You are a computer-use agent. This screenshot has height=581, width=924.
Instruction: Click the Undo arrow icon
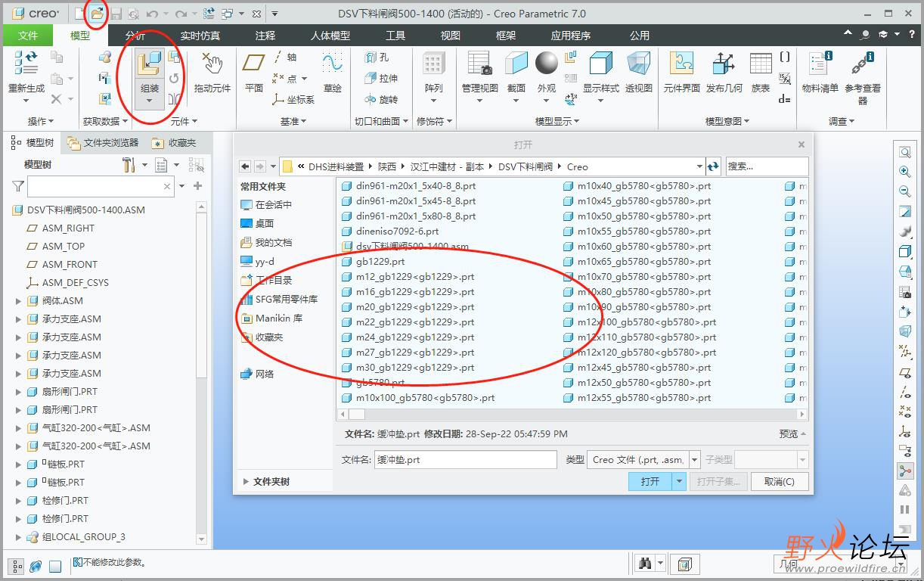coord(152,14)
